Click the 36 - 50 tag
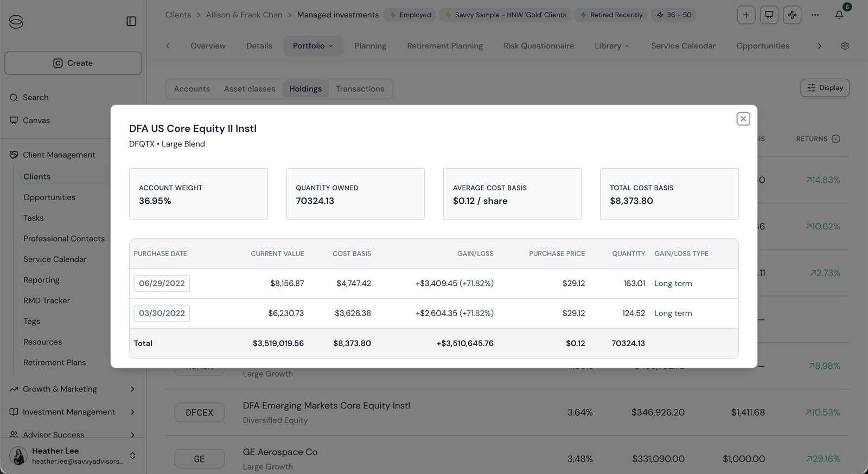The width and height of the screenshot is (868, 474). click(x=674, y=15)
